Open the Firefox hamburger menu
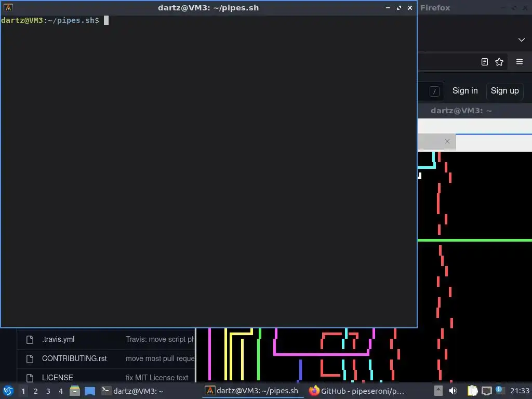Viewport: 532px width, 399px height. [520, 62]
